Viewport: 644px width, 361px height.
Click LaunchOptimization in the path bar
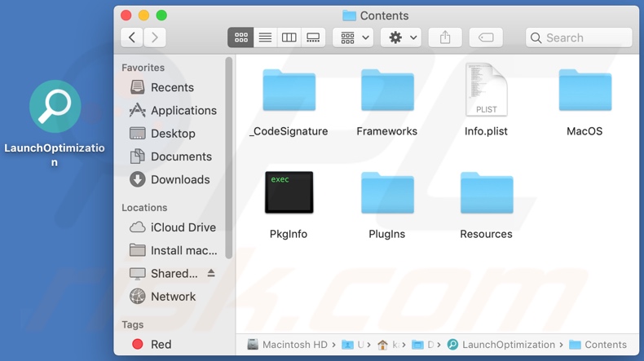[501, 345]
